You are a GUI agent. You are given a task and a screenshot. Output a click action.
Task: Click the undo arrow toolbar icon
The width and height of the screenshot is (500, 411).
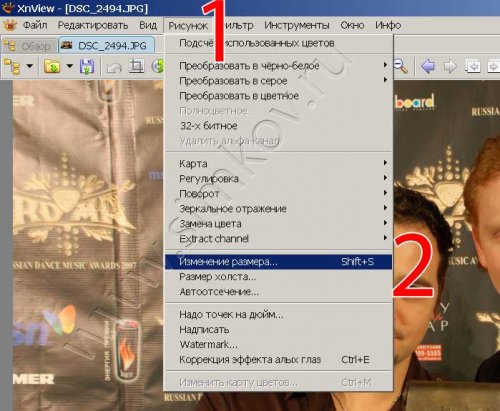(114, 67)
